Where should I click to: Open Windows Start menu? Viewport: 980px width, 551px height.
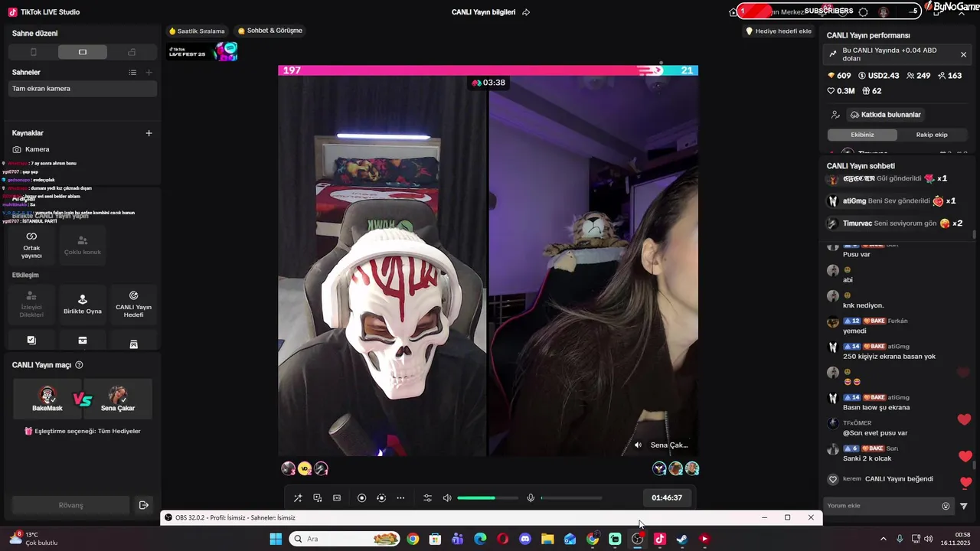click(x=276, y=539)
